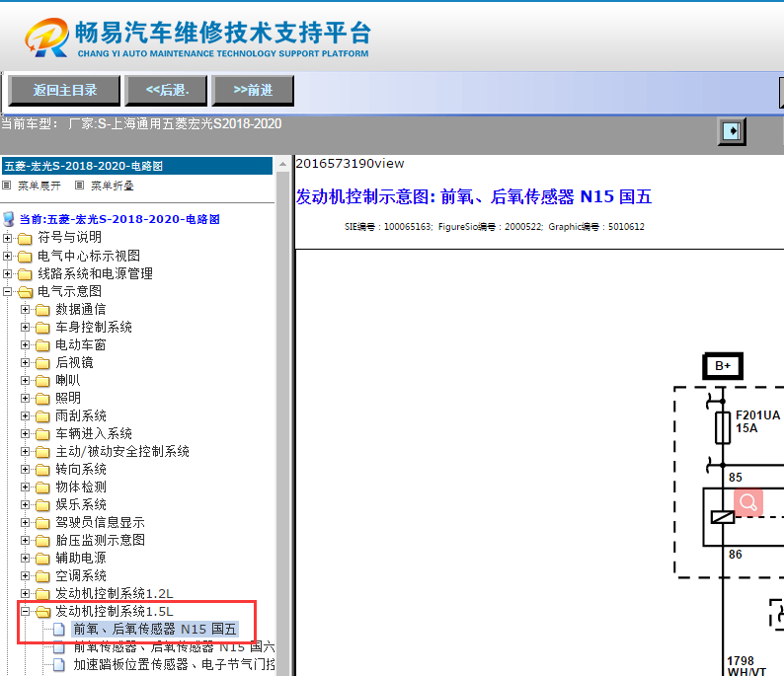Image resolution: width=784 pixels, height=676 pixels.
Task: Expand the 电动车窗 folder
Action: [25, 344]
